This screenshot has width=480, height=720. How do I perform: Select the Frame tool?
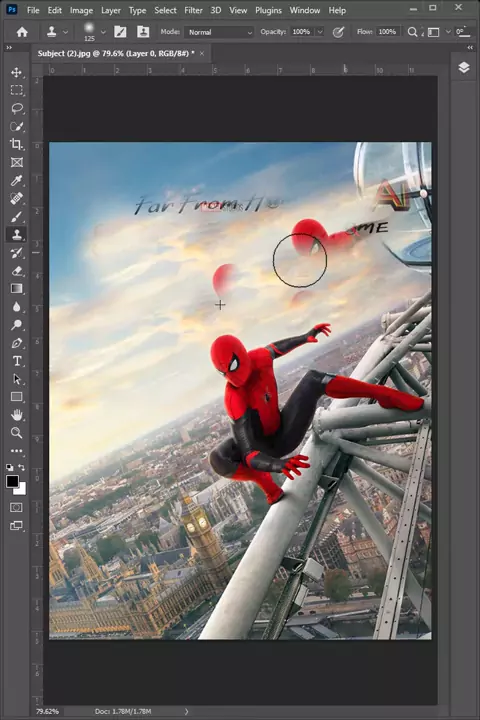click(17, 163)
